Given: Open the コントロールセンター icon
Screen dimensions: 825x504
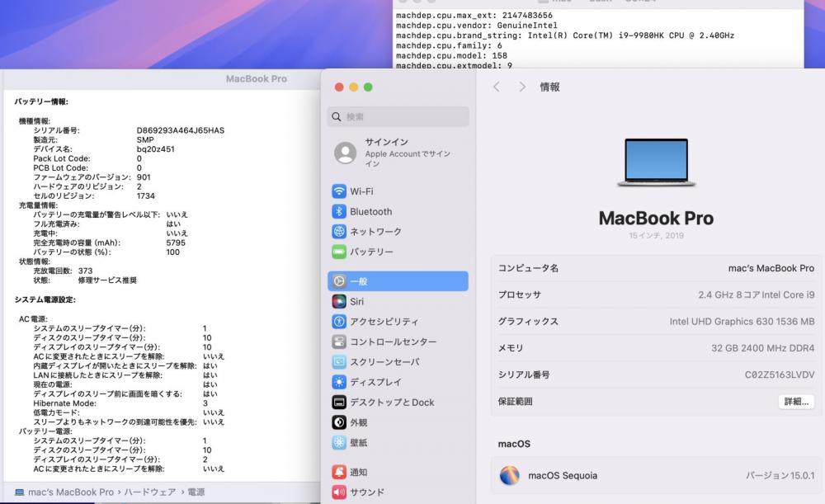Looking at the screenshot, I should 339,341.
